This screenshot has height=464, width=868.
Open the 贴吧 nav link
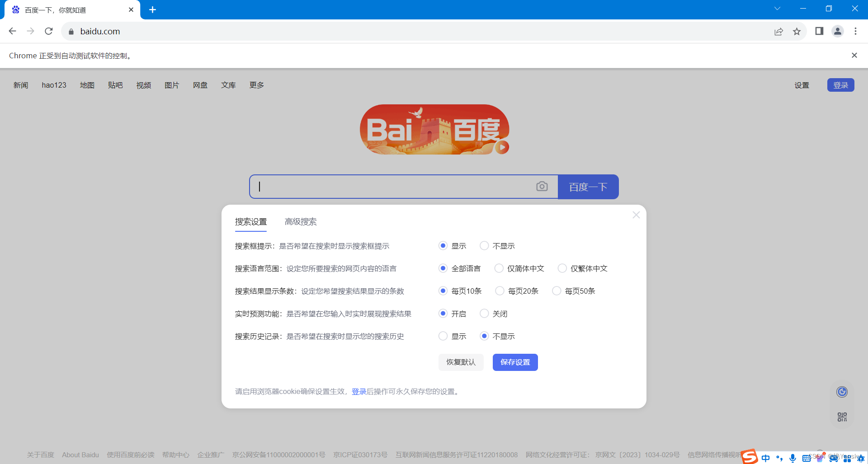[115, 85]
